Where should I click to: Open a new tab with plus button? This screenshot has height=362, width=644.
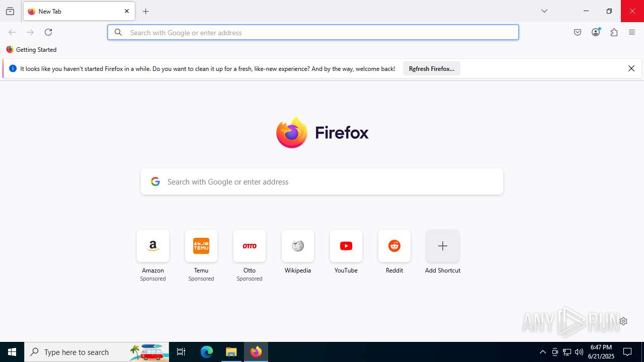click(x=146, y=11)
